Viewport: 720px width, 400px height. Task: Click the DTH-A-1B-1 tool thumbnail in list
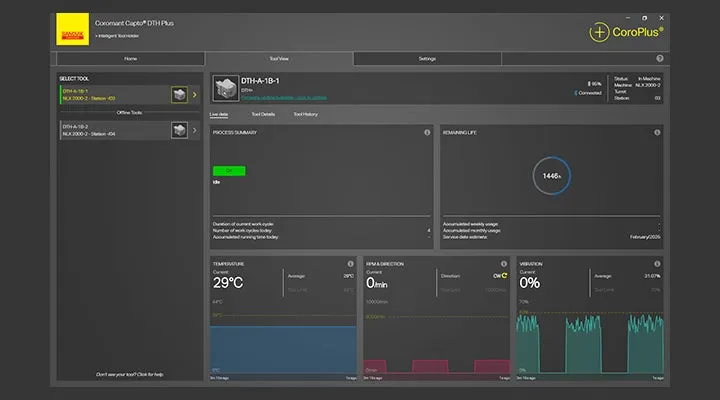179,95
